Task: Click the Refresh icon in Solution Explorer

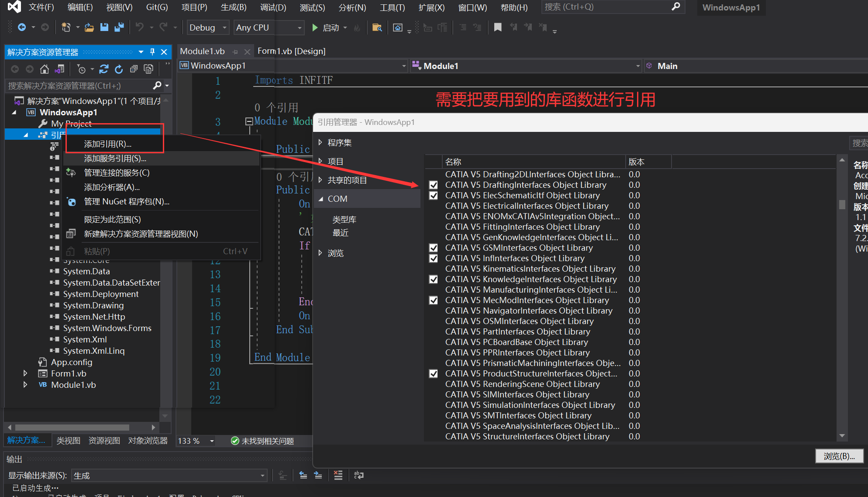Action: (x=119, y=69)
